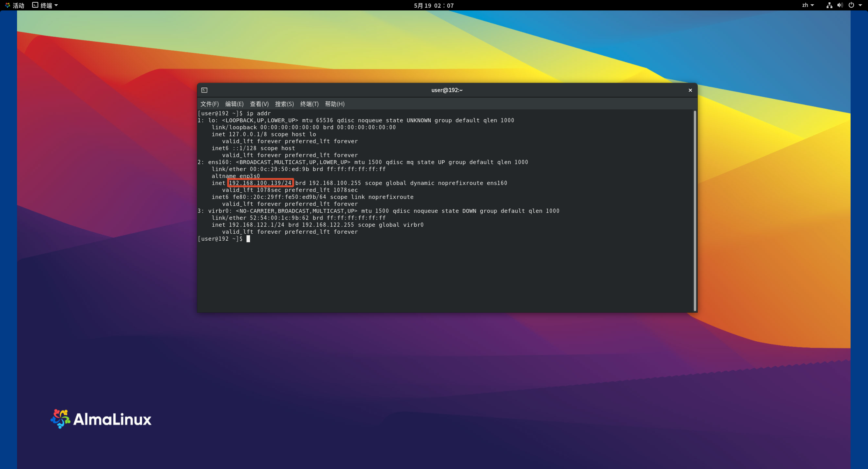Open the 编辑(E) menu
The width and height of the screenshot is (868, 469).
tap(234, 104)
